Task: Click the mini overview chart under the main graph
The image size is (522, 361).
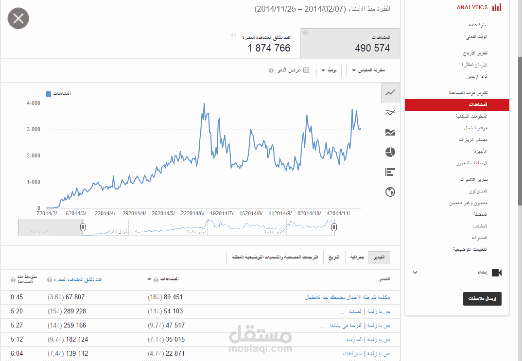Action: point(177,227)
